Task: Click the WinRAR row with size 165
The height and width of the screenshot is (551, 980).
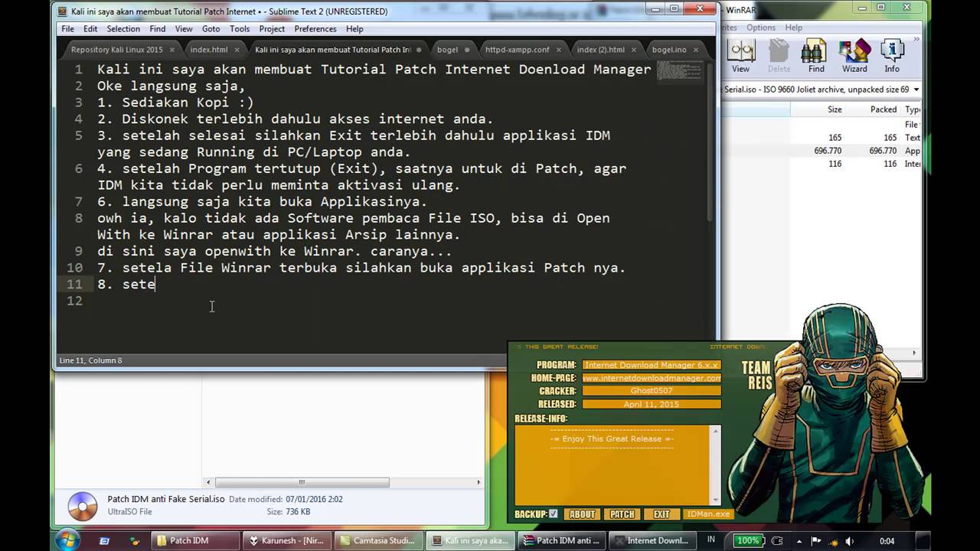Action: 822,138
